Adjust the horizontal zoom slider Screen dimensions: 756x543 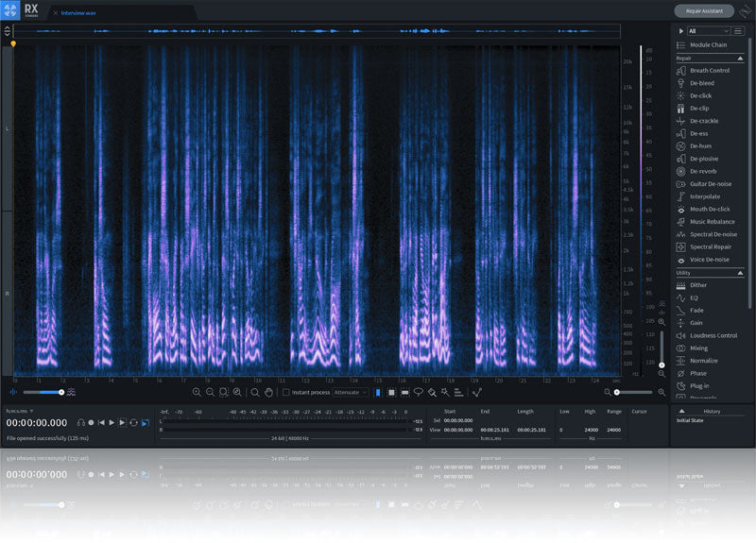634,392
